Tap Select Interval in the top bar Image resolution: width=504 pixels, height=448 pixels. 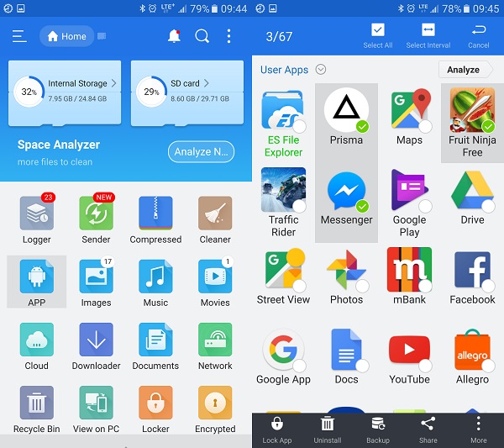(x=428, y=35)
